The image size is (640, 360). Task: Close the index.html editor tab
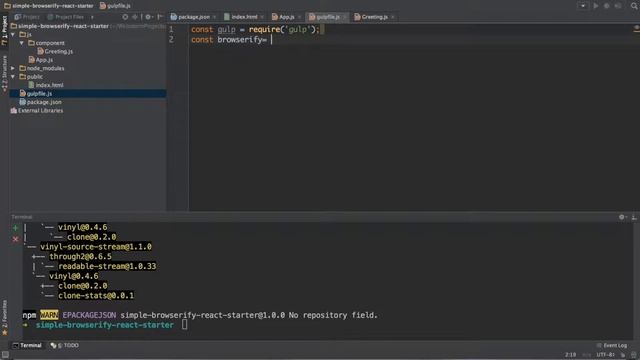click(x=262, y=17)
